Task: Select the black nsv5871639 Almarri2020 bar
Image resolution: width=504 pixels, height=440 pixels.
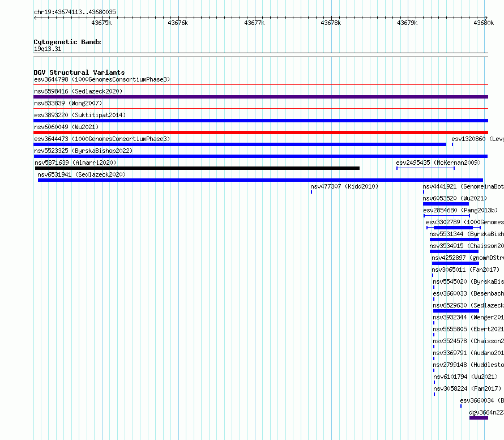Action: pyautogui.click(x=198, y=168)
